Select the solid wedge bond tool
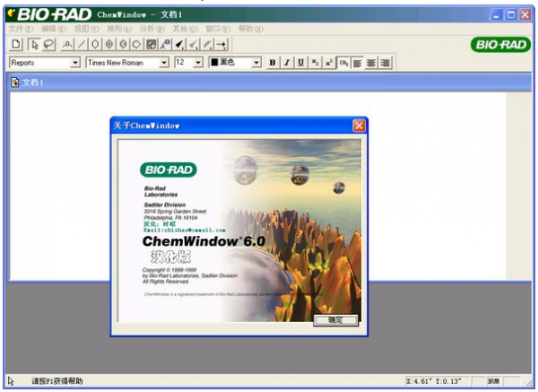Image resolution: width=538 pixels, height=392 pixels. (x=179, y=44)
